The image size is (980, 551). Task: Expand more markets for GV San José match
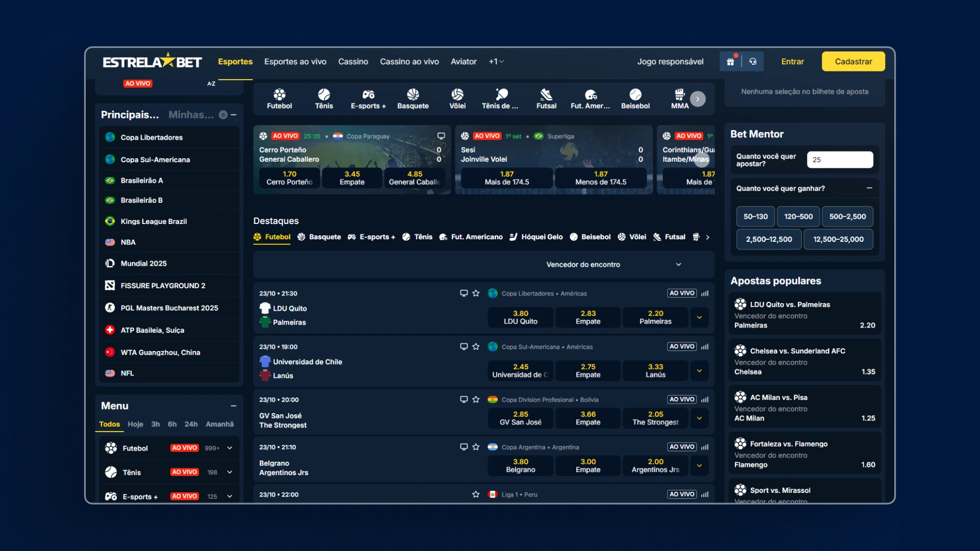(x=699, y=418)
